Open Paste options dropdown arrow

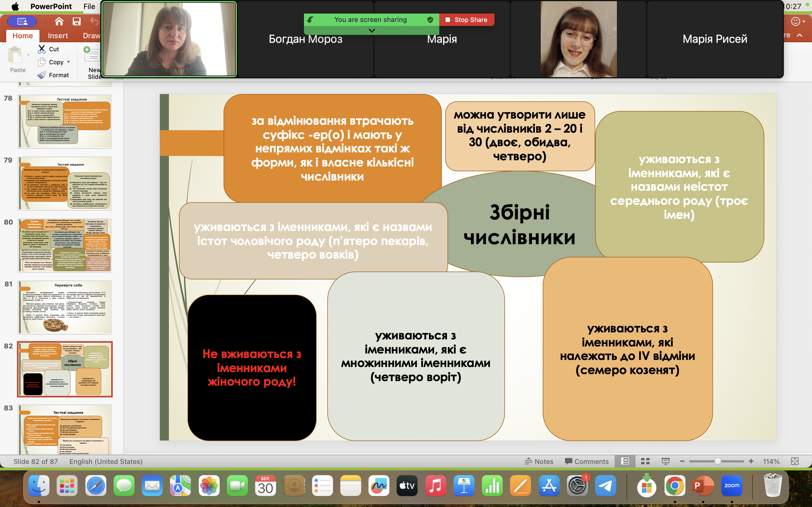pyautogui.click(x=28, y=55)
